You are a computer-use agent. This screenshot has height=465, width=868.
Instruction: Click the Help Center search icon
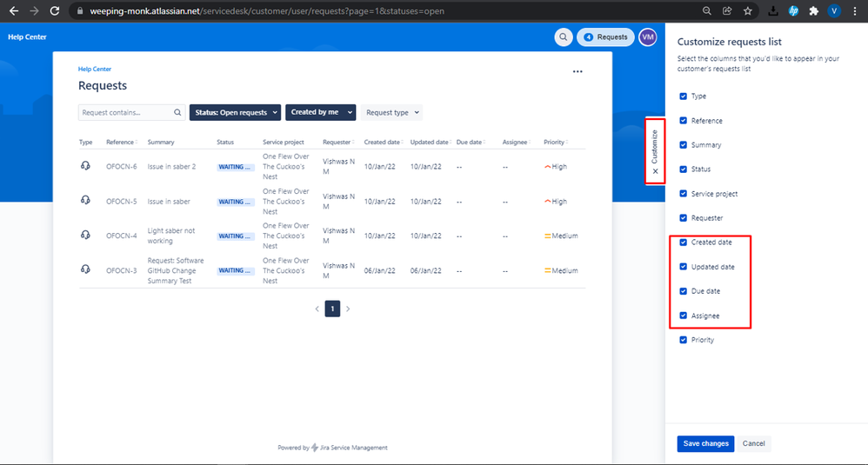click(564, 37)
